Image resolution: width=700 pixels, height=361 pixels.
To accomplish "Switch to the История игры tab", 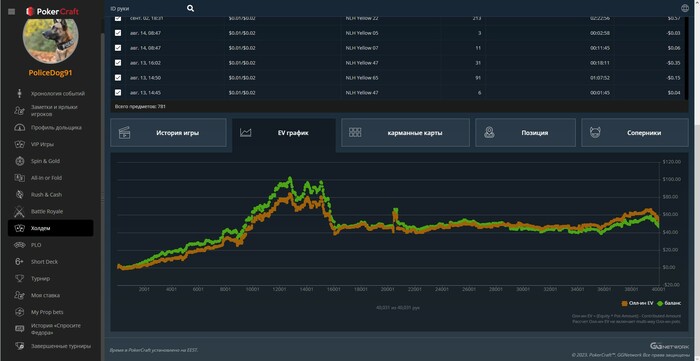I will click(168, 133).
